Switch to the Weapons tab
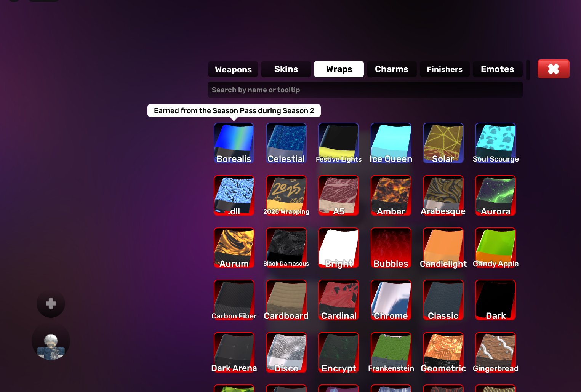The height and width of the screenshot is (392, 581). coord(233,69)
